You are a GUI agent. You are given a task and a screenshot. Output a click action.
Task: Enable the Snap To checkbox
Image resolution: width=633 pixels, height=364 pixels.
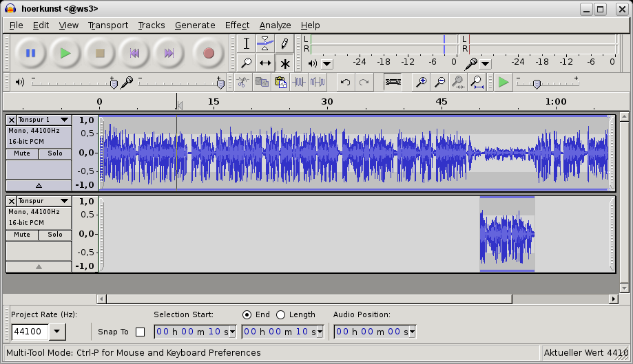140,332
